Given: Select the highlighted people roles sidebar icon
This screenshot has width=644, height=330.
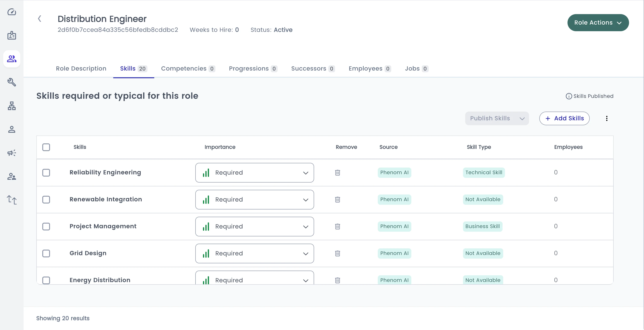Looking at the screenshot, I should 12,59.
